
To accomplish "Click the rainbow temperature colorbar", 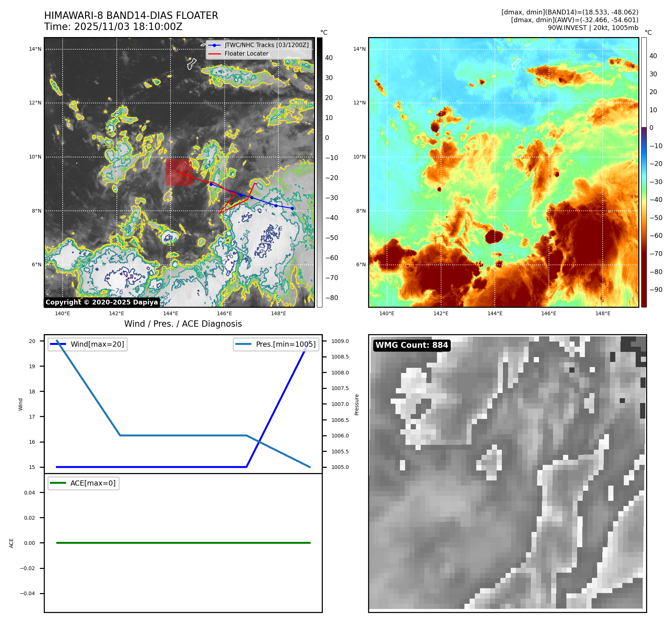I will 644,172.
